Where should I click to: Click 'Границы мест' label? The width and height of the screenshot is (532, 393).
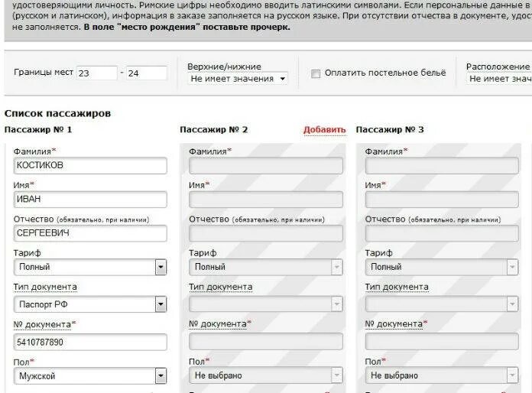tap(44, 73)
